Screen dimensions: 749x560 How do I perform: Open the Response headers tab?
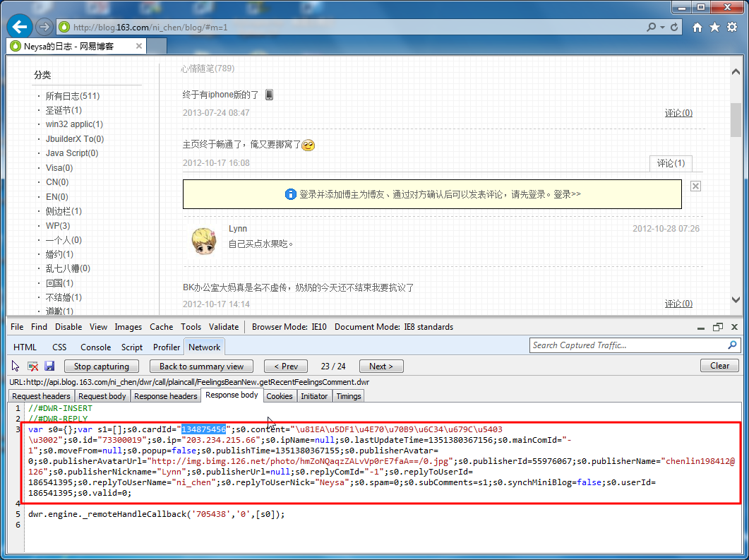[x=165, y=396]
